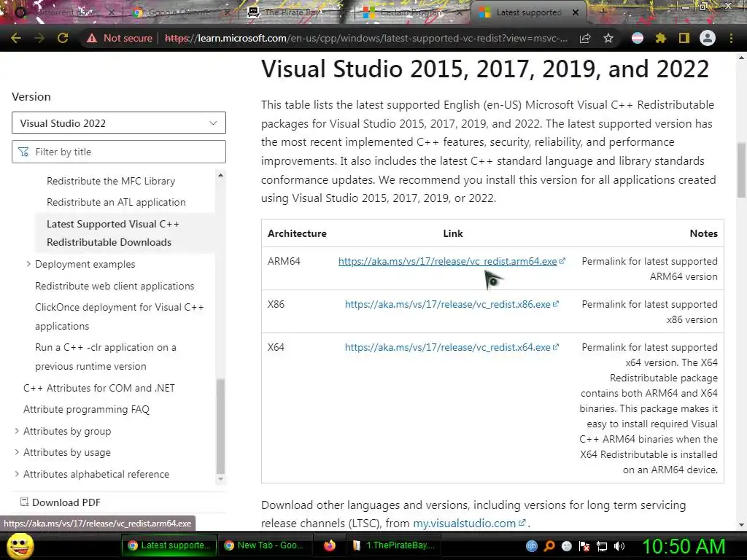The width and height of the screenshot is (747, 560).
Task: Open the Chrome profile avatar
Action: coord(708,38)
